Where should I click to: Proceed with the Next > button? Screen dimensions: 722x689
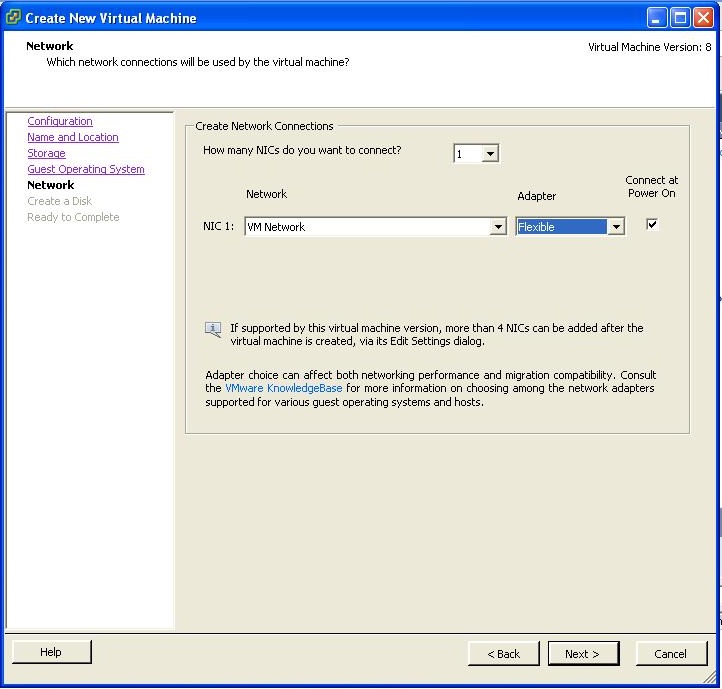point(583,654)
